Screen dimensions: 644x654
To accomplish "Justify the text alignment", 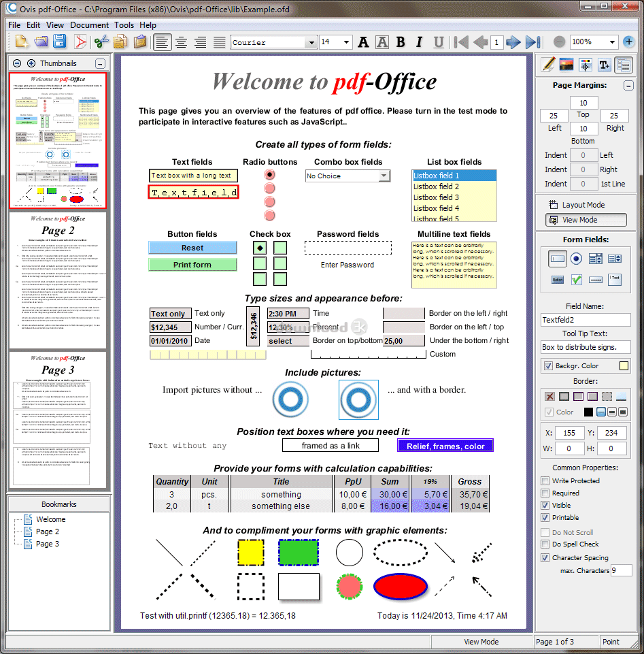I will pos(219,42).
